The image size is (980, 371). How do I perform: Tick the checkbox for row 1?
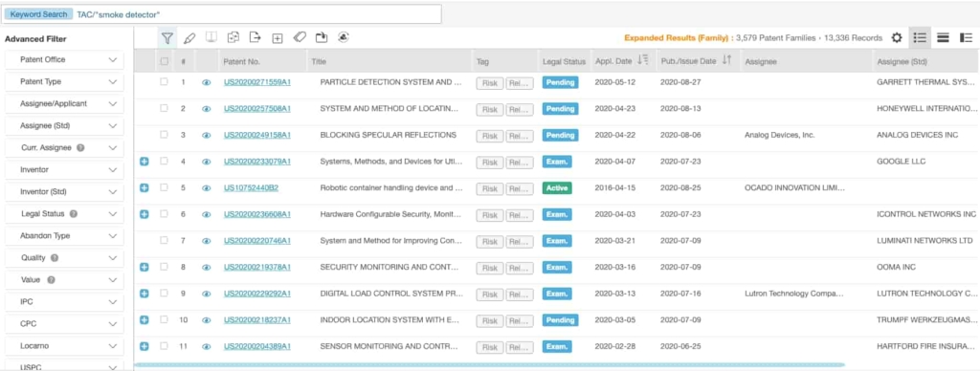164,81
